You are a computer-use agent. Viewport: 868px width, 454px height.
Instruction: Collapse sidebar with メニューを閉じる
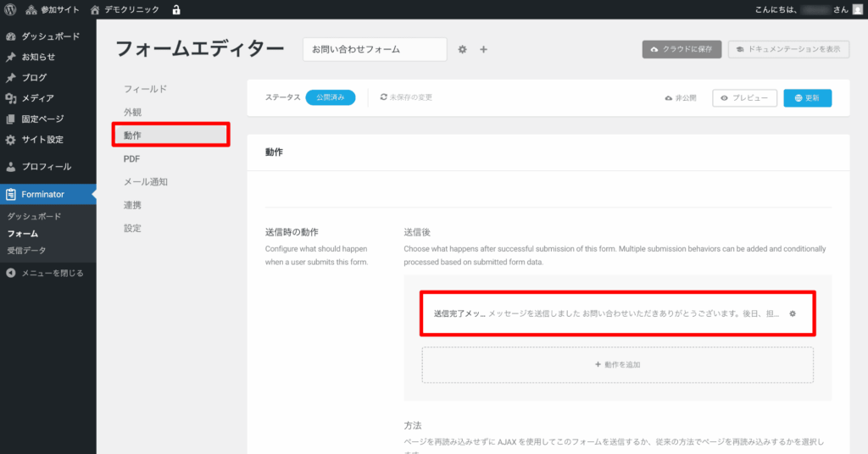pos(51,273)
